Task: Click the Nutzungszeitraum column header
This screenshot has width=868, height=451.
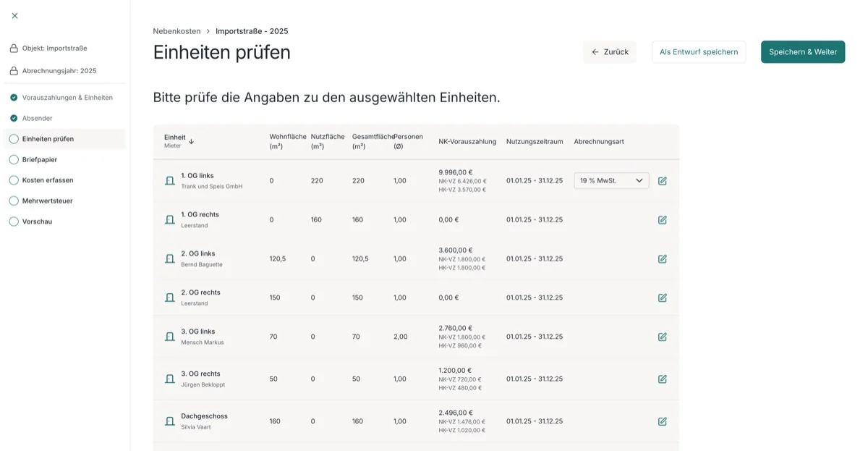Action: click(x=535, y=141)
